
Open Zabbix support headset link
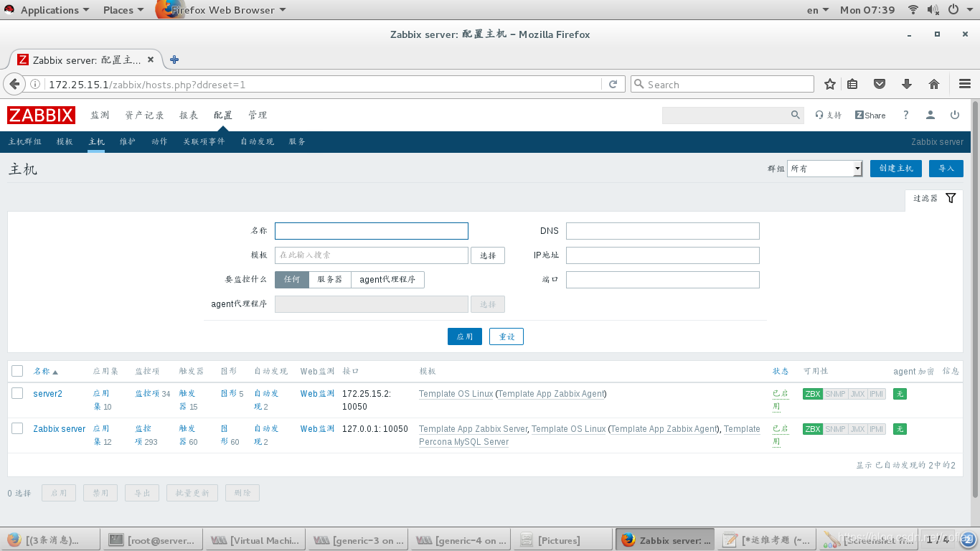[828, 115]
